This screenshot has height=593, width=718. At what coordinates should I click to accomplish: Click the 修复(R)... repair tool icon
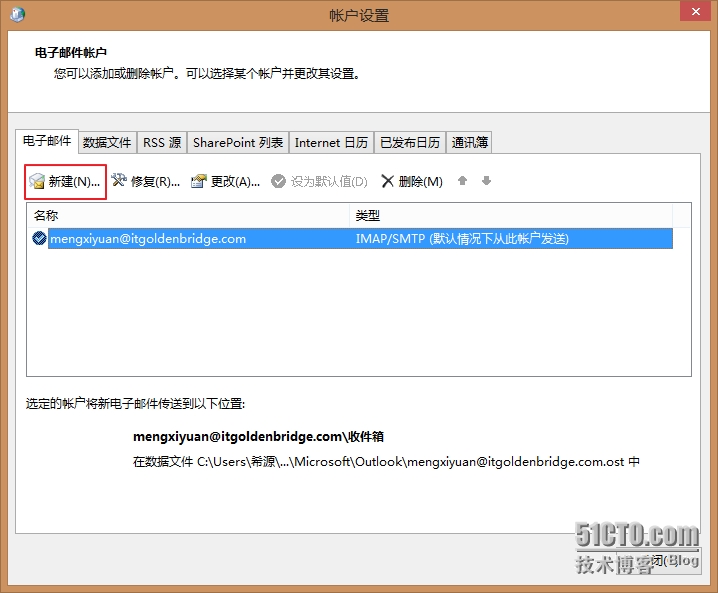(120, 181)
